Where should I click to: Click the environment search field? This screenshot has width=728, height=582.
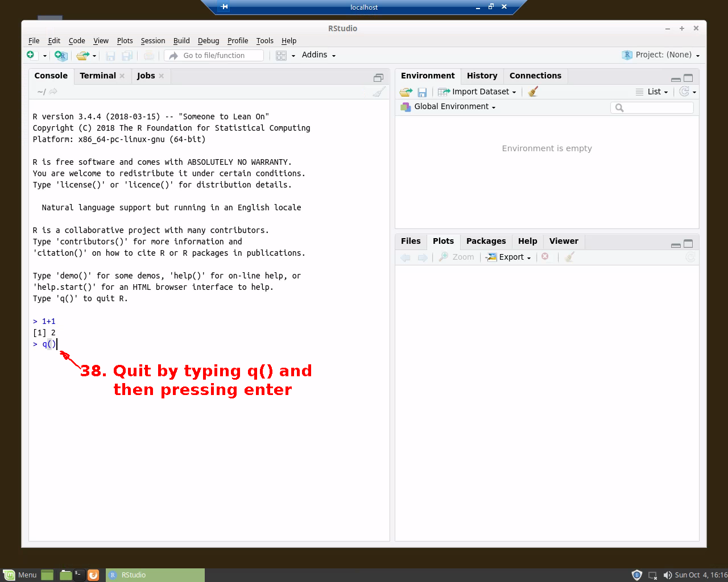652,107
